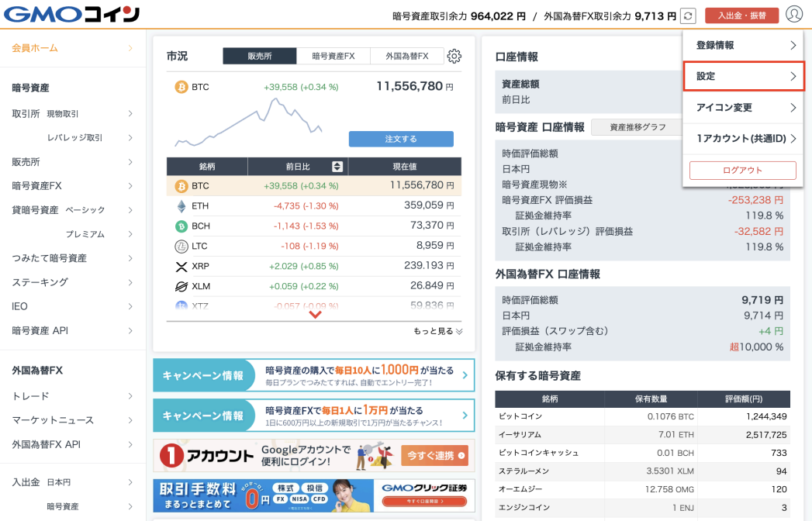Click 今すぐ連携 on Google account banner
Screen dimensions: 812x521
tap(434, 456)
